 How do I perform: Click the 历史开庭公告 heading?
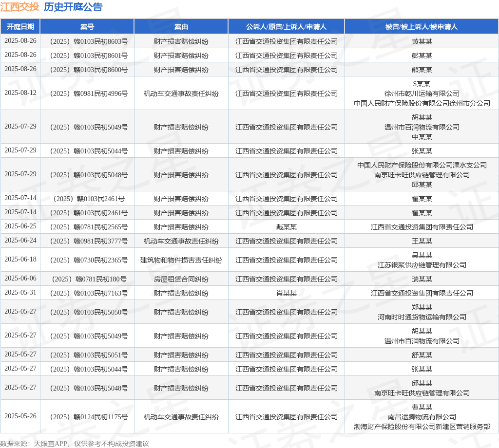point(73,7)
